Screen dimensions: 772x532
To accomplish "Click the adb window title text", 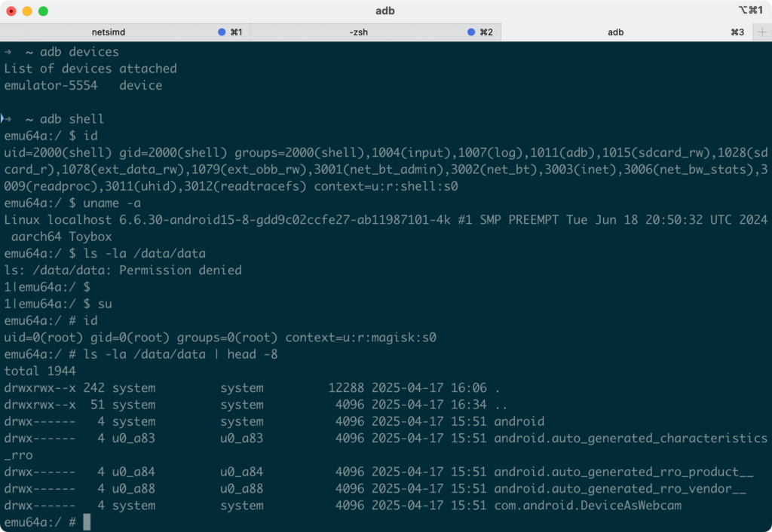I will [384, 11].
